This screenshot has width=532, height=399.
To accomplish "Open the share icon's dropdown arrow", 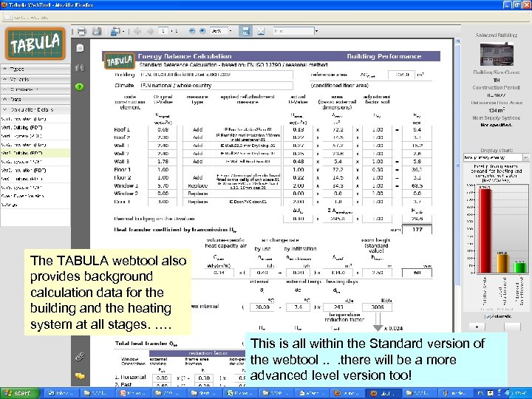I will [123, 31].
